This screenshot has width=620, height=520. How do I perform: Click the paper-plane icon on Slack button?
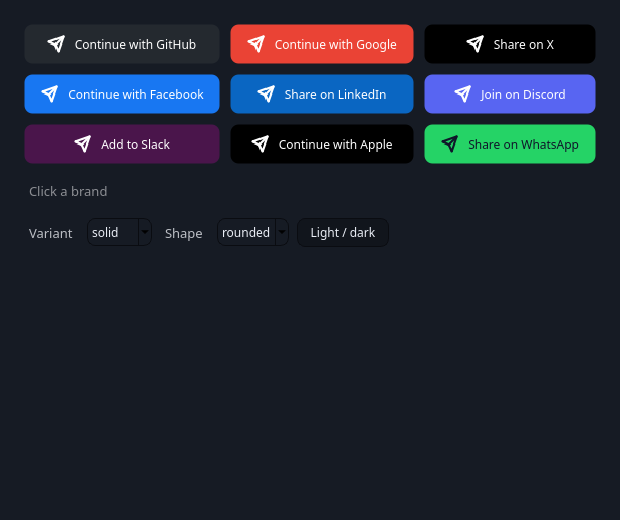pos(83,144)
